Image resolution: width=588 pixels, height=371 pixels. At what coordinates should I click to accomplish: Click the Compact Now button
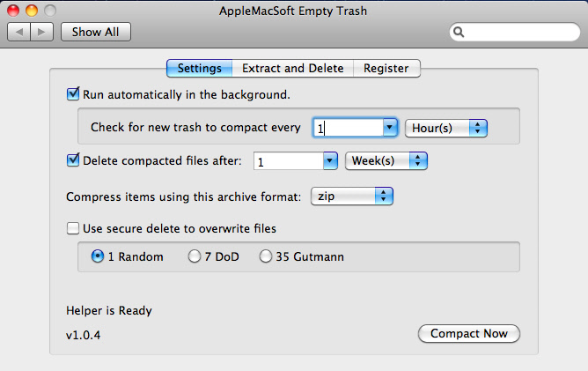click(x=469, y=333)
